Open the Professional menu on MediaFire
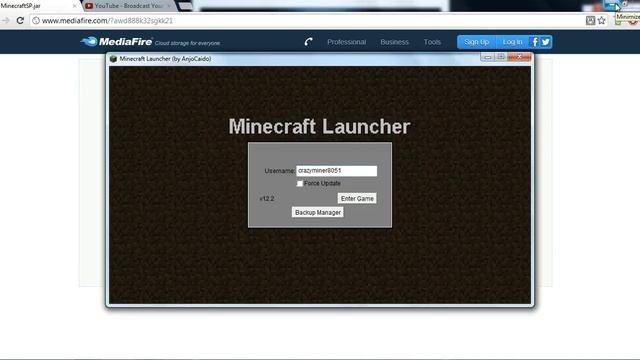This screenshot has height=360, width=640. pos(347,42)
